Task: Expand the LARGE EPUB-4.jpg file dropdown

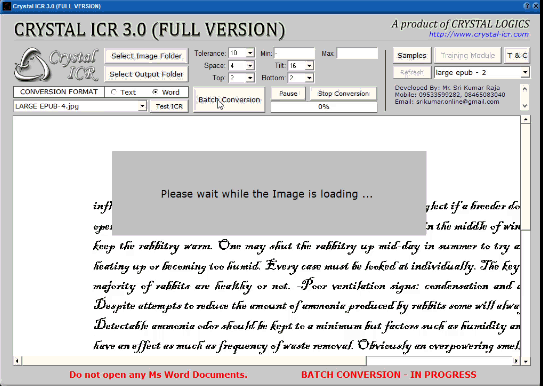Action: tap(142, 106)
